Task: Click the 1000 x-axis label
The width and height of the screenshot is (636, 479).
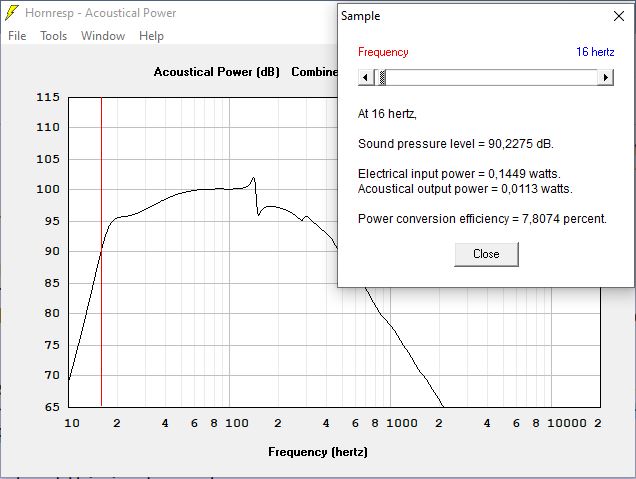Action: pyautogui.click(x=402, y=423)
